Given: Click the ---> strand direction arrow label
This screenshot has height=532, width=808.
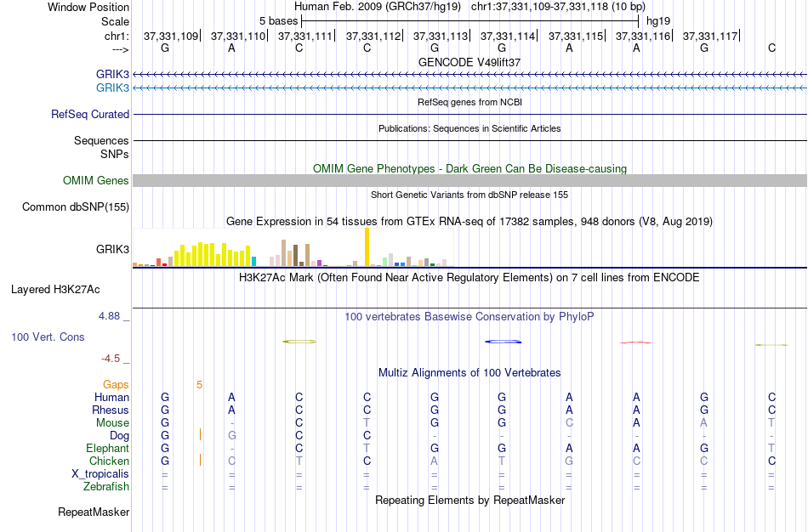Looking at the screenshot, I should [121, 49].
